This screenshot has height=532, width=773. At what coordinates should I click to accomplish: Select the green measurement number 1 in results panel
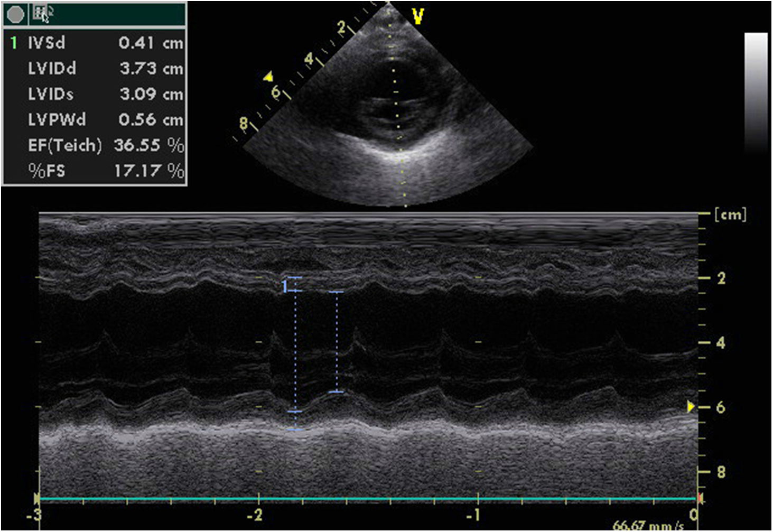[14, 43]
